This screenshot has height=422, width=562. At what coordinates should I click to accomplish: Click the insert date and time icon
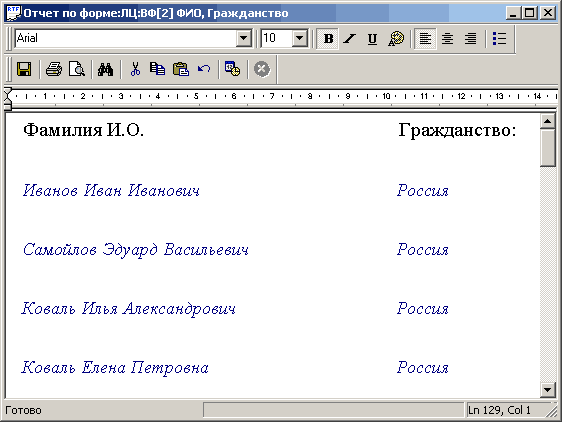232,69
